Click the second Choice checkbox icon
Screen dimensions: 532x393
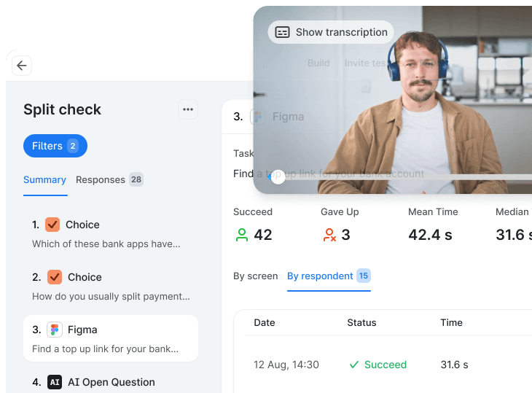pyautogui.click(x=55, y=277)
